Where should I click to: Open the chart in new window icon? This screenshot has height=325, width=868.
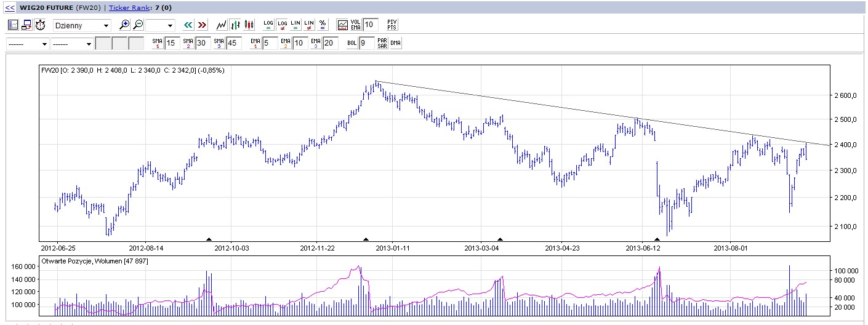26,25
